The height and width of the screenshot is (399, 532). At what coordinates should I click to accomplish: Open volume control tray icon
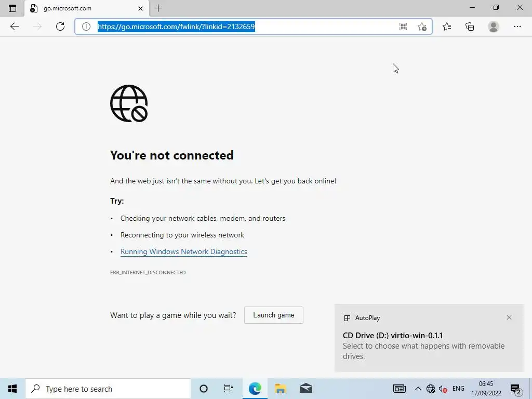[443, 389]
